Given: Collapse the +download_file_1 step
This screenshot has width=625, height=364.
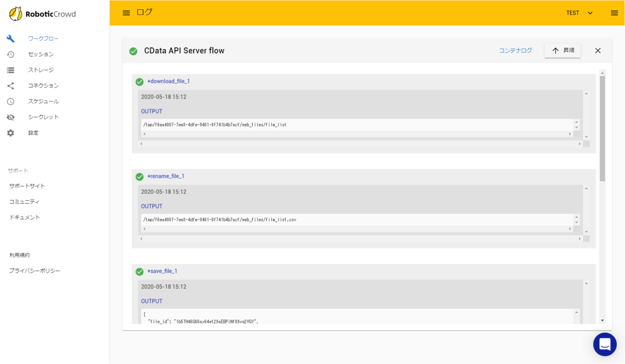Looking at the screenshot, I should [168, 81].
